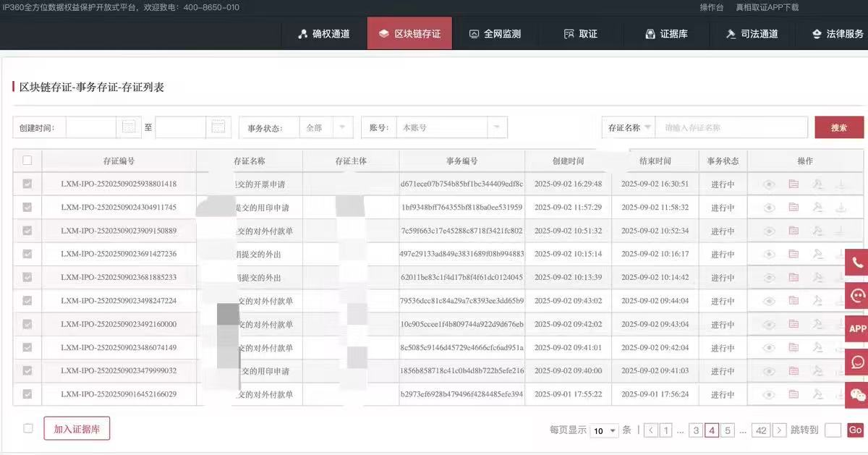Toggle the select-all checkbox in table header
The height and width of the screenshot is (455, 868).
point(27,161)
